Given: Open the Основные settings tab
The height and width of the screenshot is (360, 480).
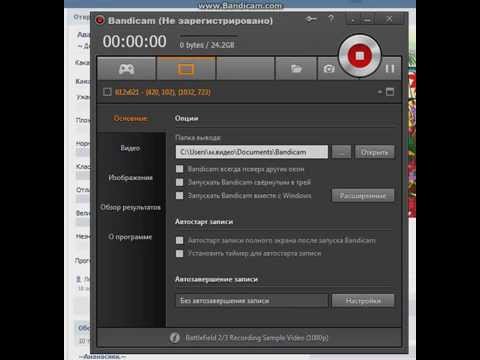Looking at the screenshot, I should tap(131, 118).
